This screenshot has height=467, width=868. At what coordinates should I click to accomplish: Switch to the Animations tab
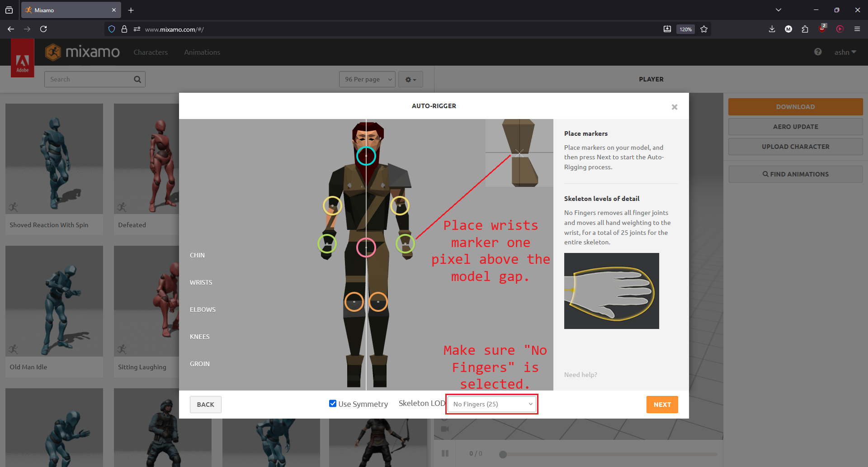coord(202,52)
